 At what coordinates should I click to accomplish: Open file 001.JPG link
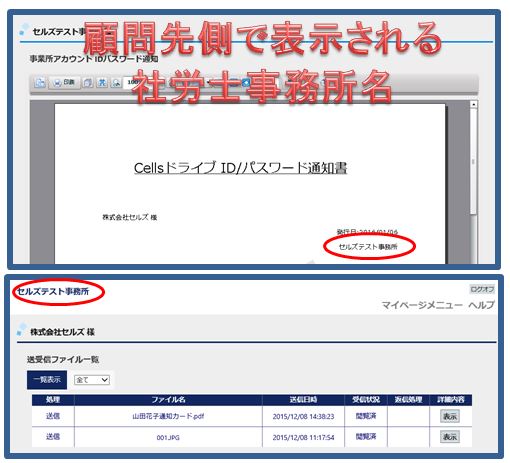click(x=168, y=437)
